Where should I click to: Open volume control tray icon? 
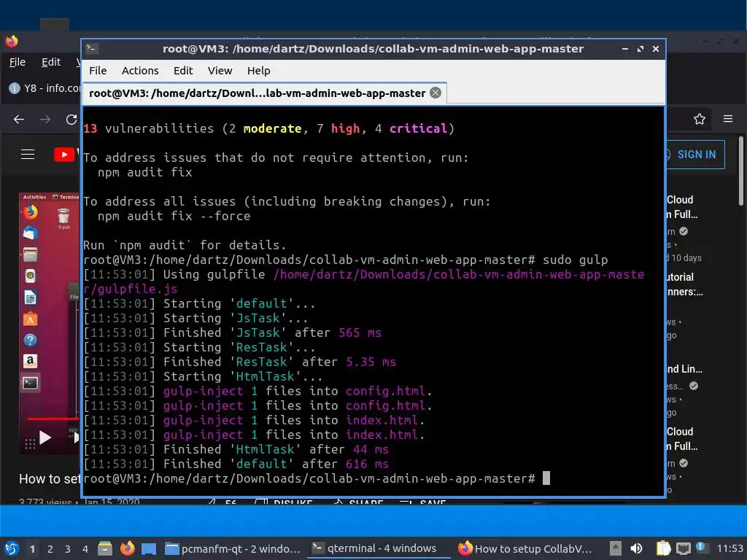pos(636,548)
